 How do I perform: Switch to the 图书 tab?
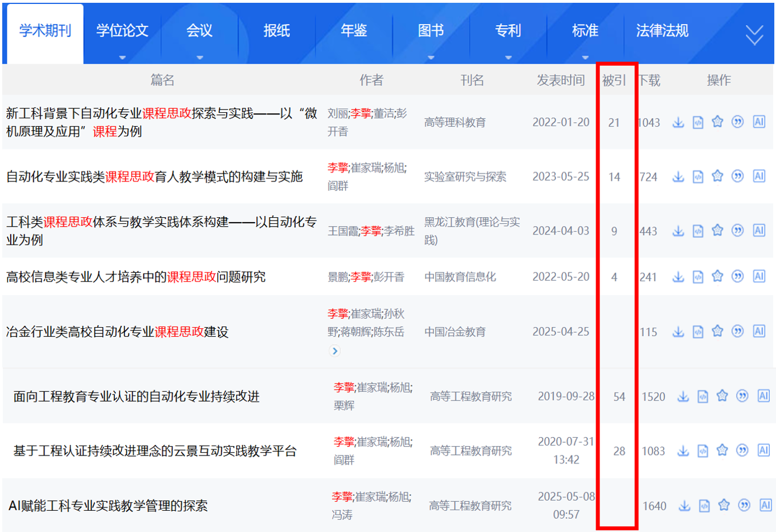pyautogui.click(x=430, y=32)
